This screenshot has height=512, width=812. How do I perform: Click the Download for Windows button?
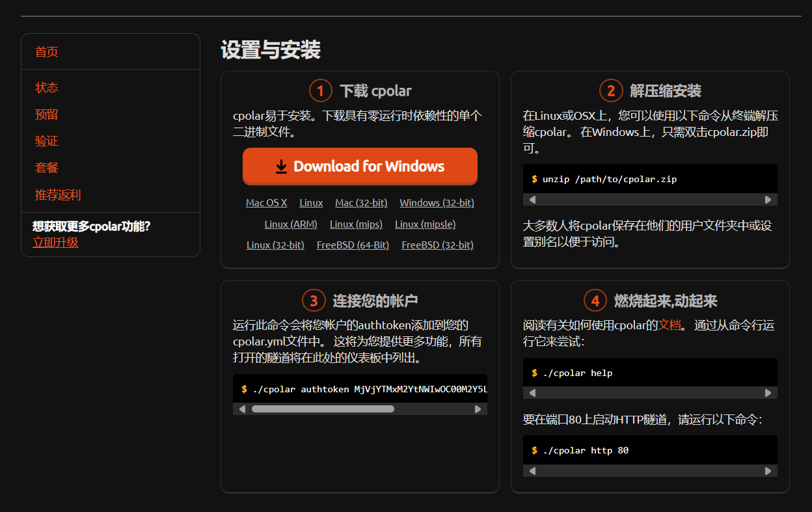(x=360, y=167)
